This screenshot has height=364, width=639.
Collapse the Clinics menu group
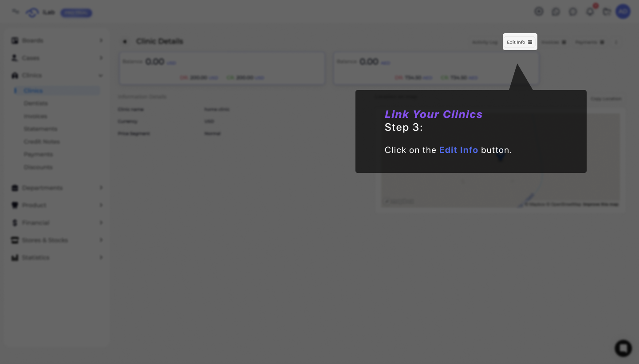click(x=58, y=75)
